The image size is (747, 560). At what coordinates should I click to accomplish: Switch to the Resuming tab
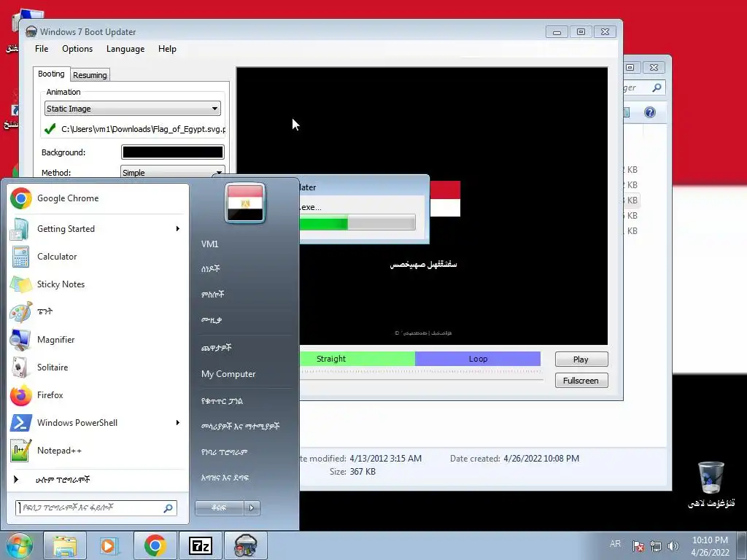(x=90, y=75)
